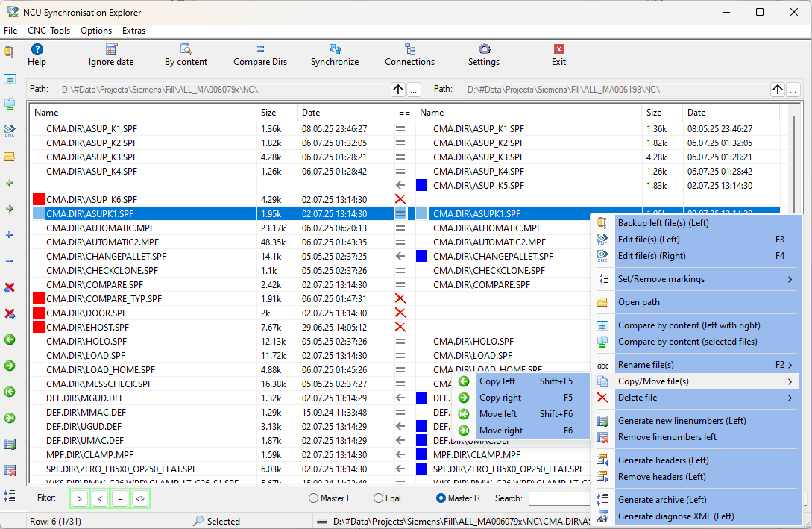Screen dimensions: 812x529
Task: Click the up-arrow button beside the left path
Action: pos(398,89)
